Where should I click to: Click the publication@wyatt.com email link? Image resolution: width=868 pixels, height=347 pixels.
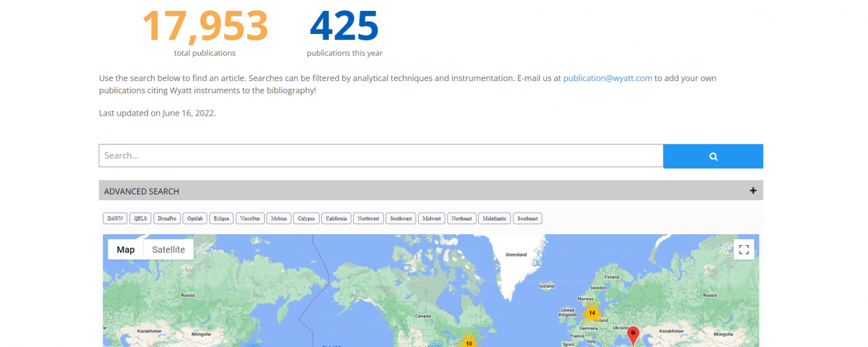click(608, 78)
